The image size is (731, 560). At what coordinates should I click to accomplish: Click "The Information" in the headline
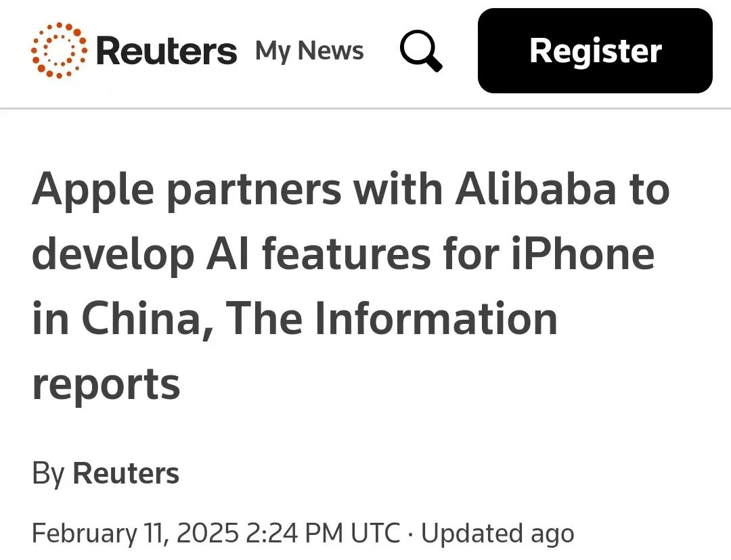pos(393,320)
